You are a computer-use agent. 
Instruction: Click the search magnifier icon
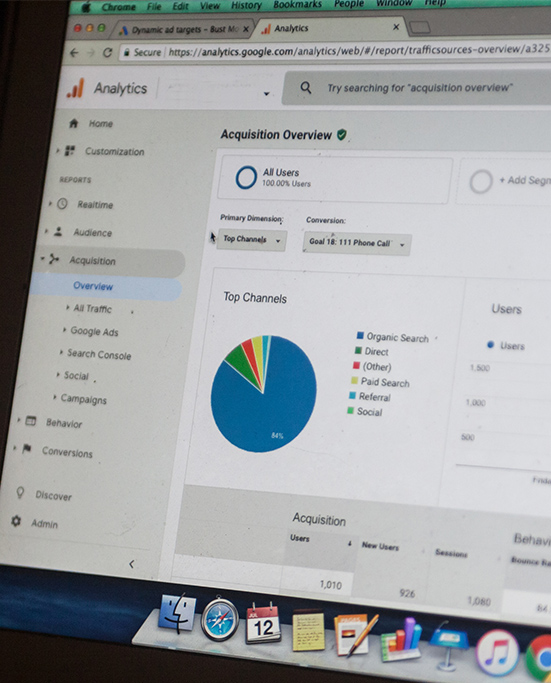pos(306,88)
